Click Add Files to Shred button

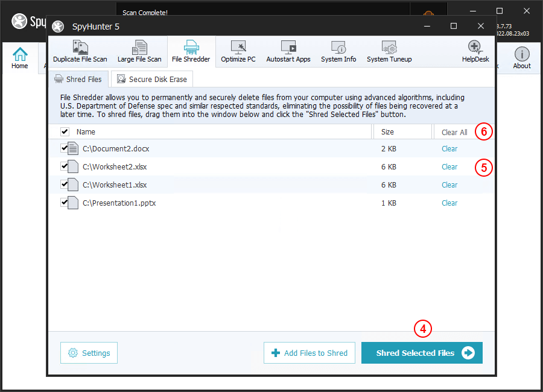pos(310,353)
